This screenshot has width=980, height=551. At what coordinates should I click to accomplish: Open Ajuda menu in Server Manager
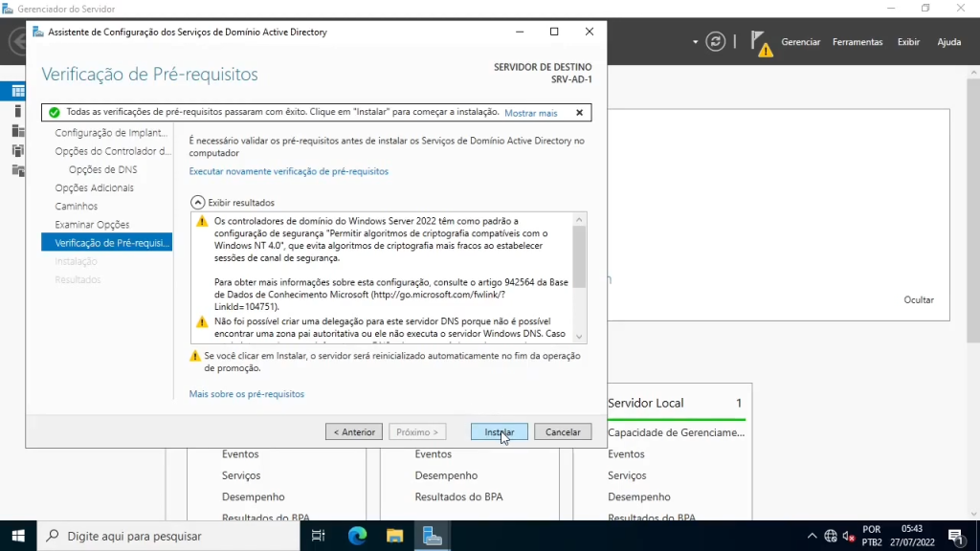pos(948,42)
